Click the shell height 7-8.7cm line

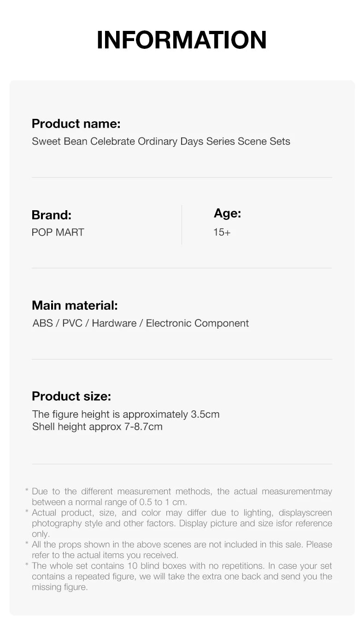coord(97,426)
